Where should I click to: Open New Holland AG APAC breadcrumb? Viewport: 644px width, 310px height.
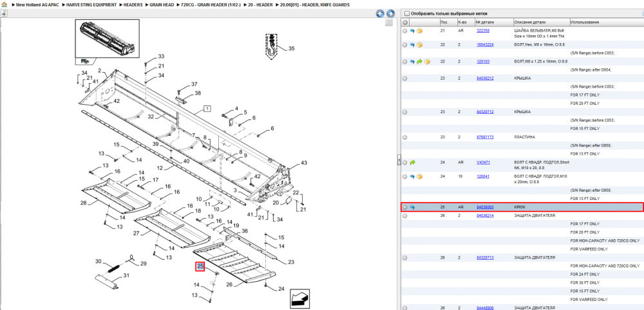tap(38, 5)
